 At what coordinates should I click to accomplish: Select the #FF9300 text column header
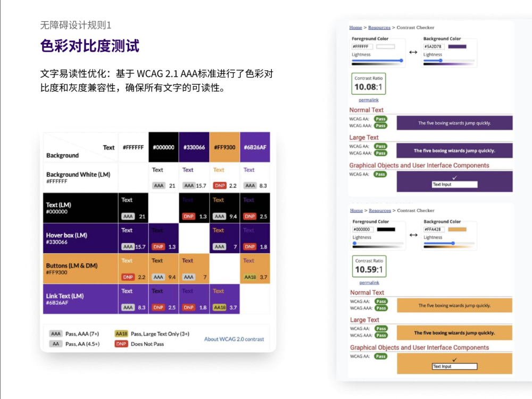point(225,147)
